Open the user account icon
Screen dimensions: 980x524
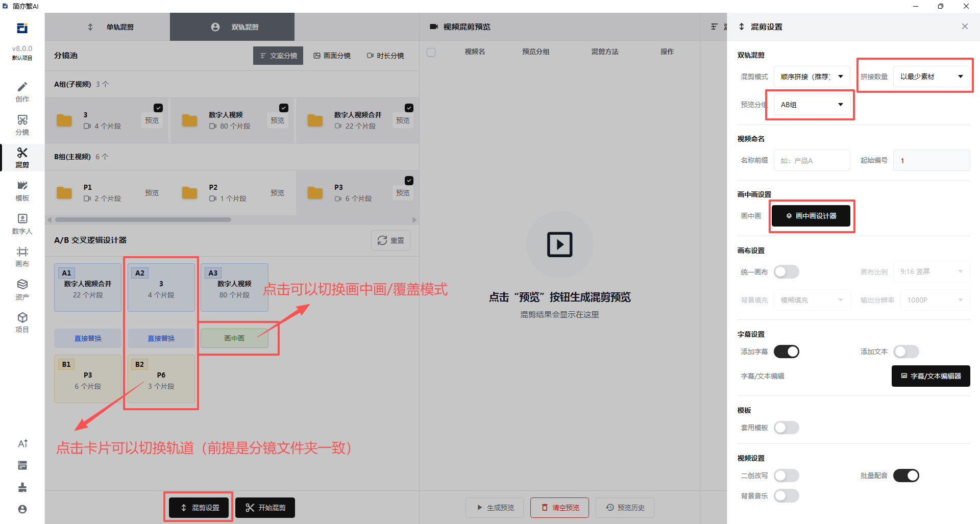click(x=22, y=509)
